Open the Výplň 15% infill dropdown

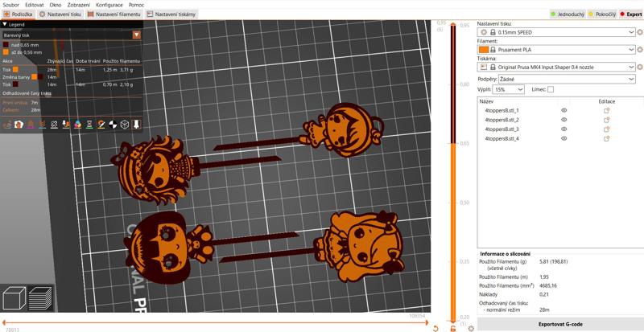click(x=509, y=89)
